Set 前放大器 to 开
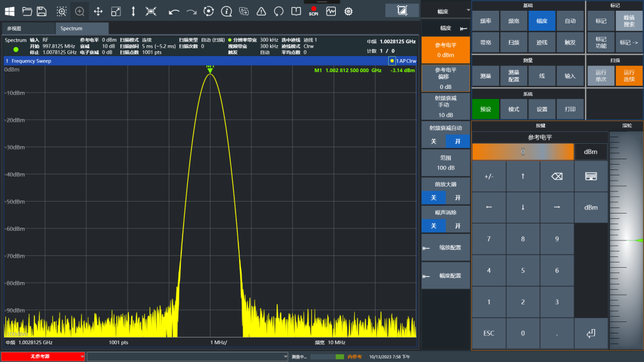This screenshot has width=644, height=362. click(x=457, y=197)
